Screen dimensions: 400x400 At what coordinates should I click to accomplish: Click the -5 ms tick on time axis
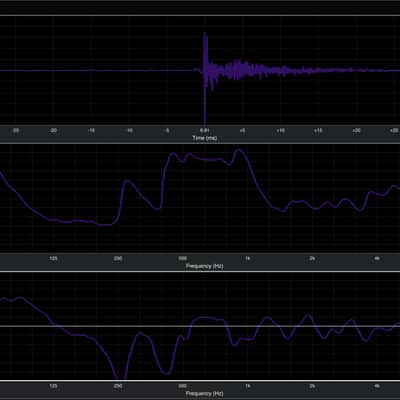(x=167, y=130)
